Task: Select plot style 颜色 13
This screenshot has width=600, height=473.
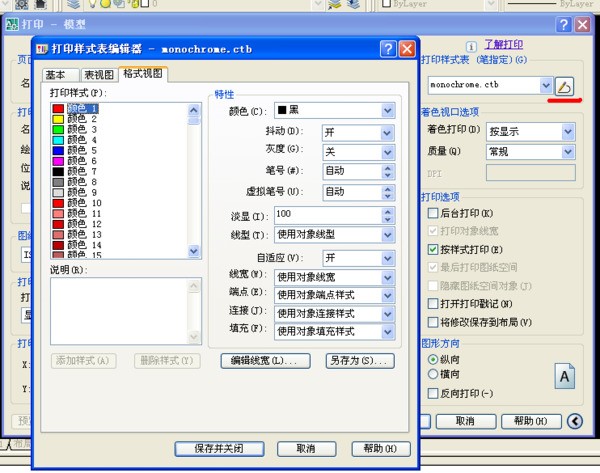Action: coord(77,235)
